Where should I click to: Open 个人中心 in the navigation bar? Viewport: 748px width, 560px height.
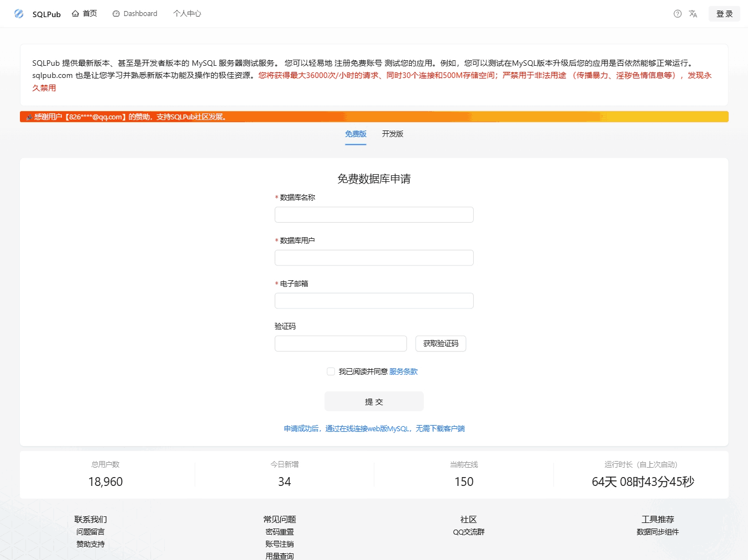click(187, 14)
